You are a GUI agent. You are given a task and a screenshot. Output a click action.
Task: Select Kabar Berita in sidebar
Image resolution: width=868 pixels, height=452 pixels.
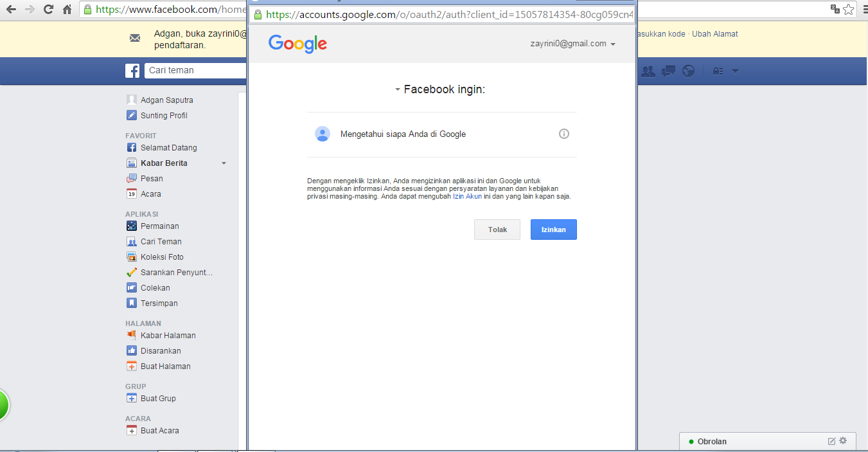tap(164, 163)
